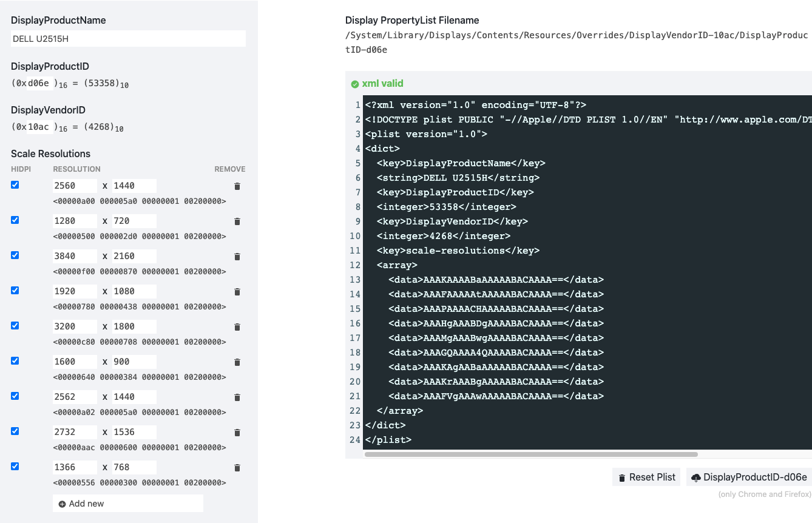This screenshot has width=812, height=523.
Task: Delete the 3200 x 1800 resolution row
Action: click(237, 327)
